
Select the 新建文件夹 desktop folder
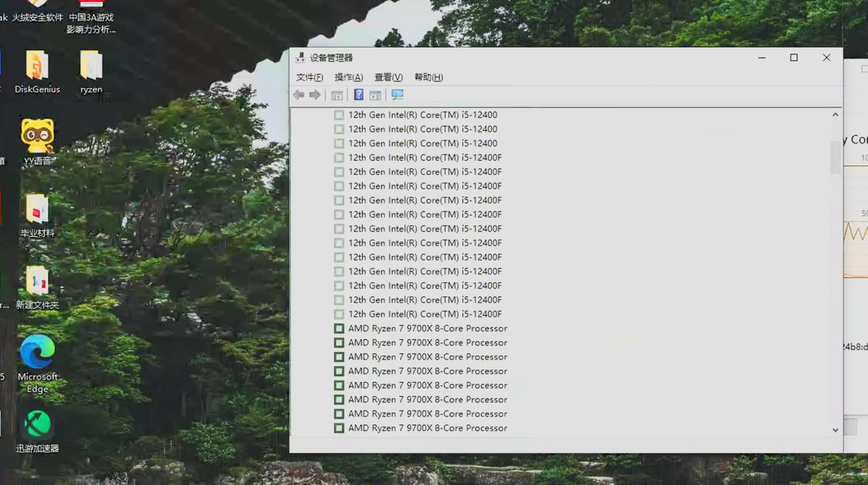[37, 288]
